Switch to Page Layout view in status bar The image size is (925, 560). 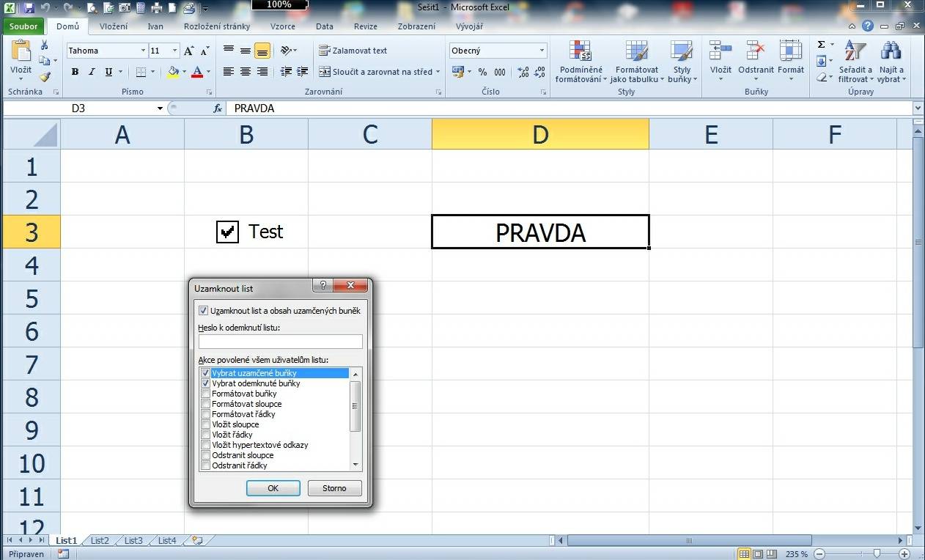pos(758,554)
